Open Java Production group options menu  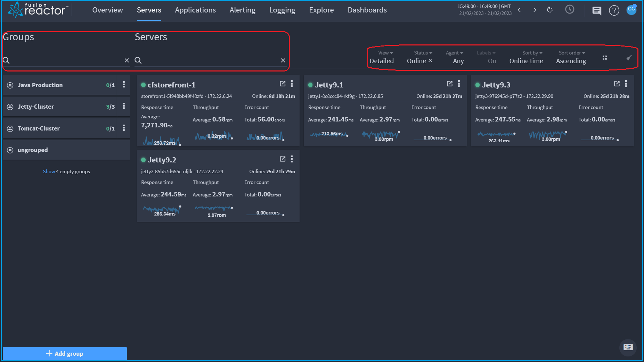[x=124, y=85]
